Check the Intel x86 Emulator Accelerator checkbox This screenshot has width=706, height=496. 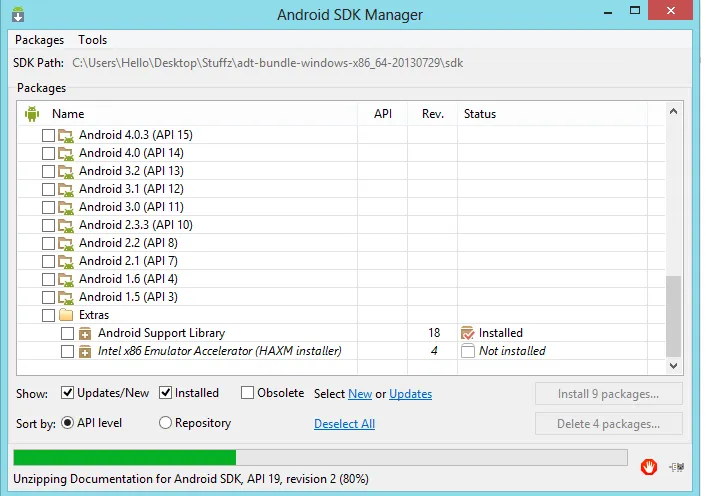tap(67, 352)
